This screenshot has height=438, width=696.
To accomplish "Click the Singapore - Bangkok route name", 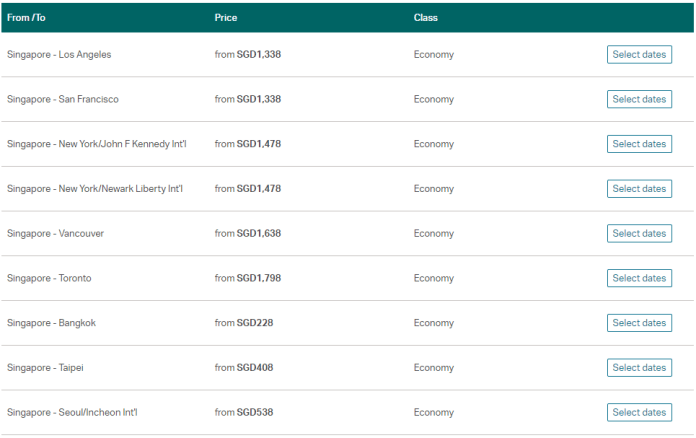I will 51,323.
